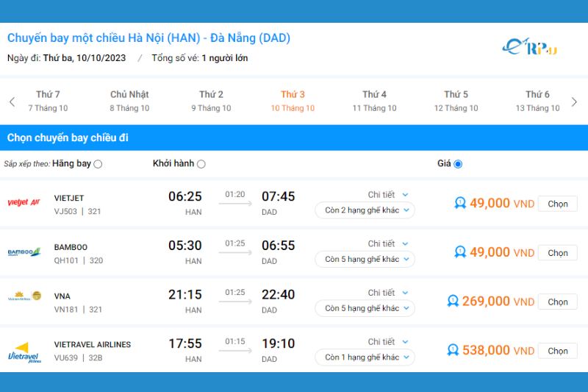Expand Chi tiết for Vietravel VU639
This screenshot has height=392, width=588.
[x=388, y=342]
